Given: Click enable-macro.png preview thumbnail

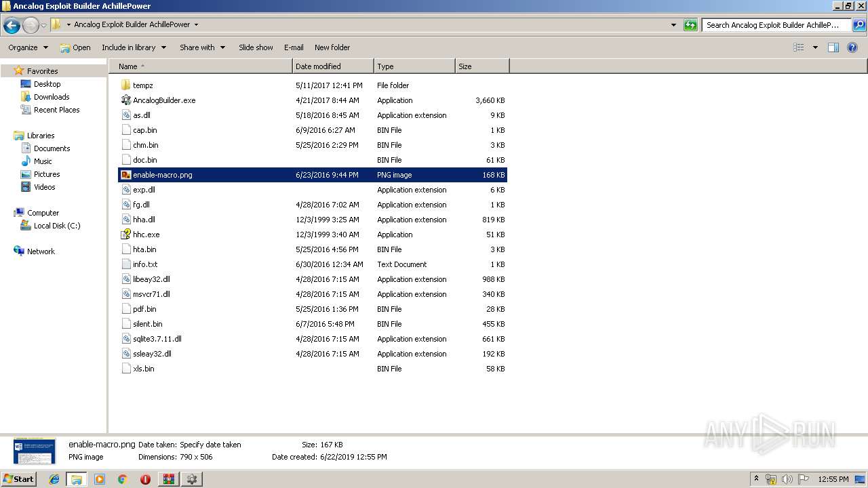Looking at the screenshot, I should tap(34, 451).
